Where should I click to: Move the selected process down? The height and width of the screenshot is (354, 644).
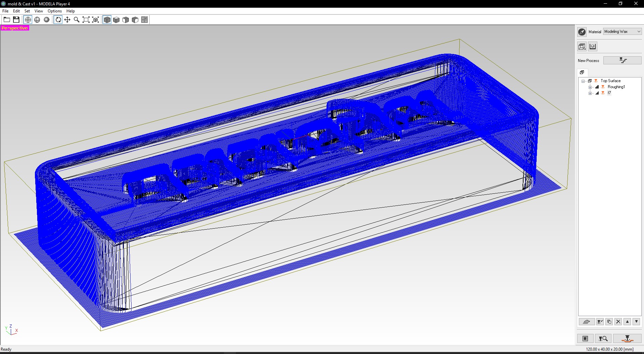tap(636, 321)
